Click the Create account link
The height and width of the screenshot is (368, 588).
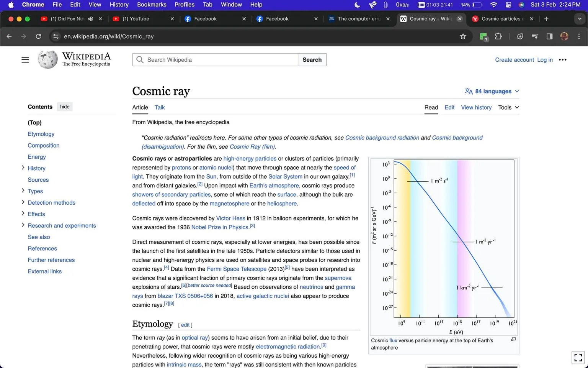pos(514,60)
